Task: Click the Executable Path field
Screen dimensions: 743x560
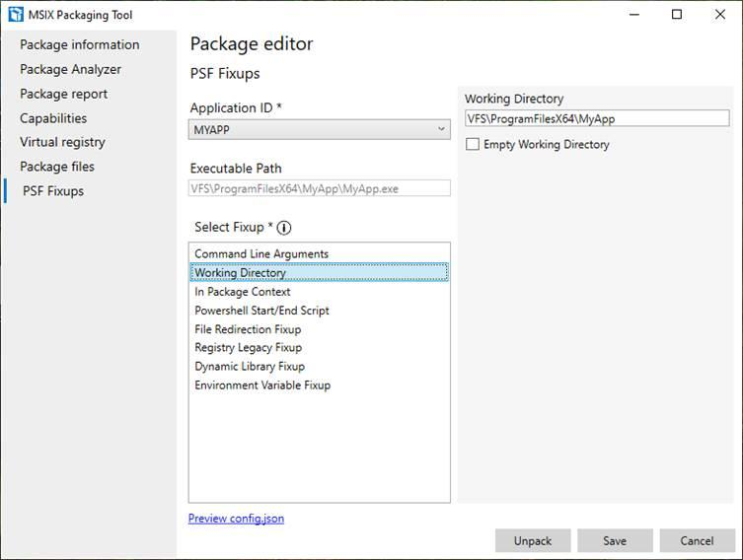Action: (x=320, y=188)
